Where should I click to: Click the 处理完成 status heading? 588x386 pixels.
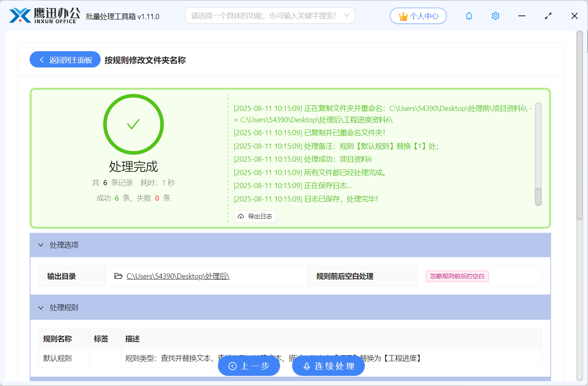point(134,167)
